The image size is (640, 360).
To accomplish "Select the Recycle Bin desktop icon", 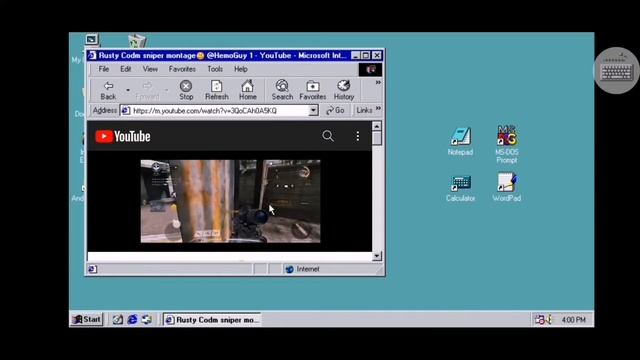I will tap(137, 41).
